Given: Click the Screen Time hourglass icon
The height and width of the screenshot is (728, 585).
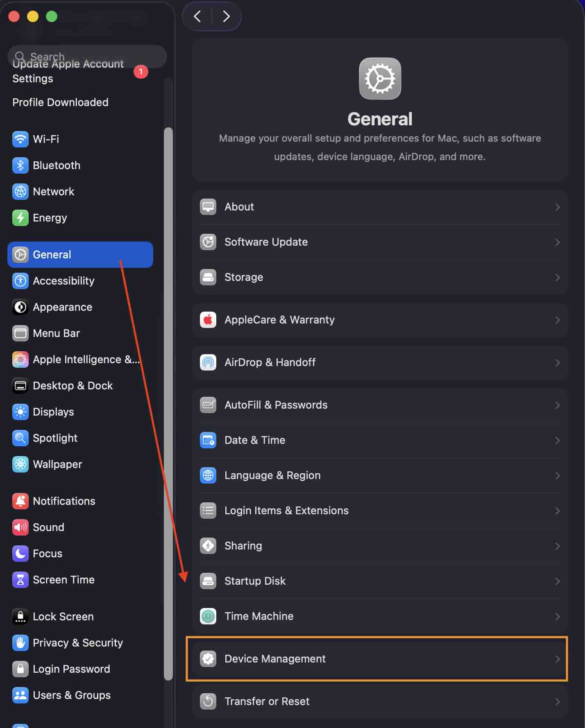Looking at the screenshot, I should (20, 580).
